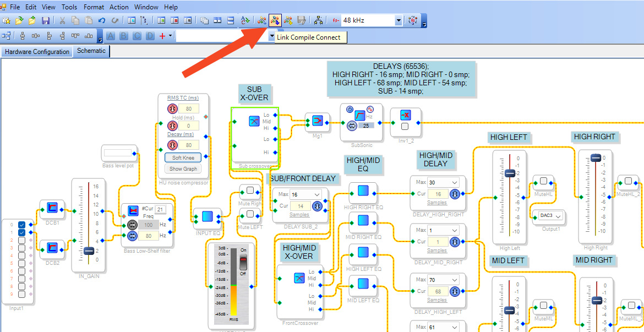Click DELAY_HIGH_RIGHT samples stepper knob

point(455,194)
